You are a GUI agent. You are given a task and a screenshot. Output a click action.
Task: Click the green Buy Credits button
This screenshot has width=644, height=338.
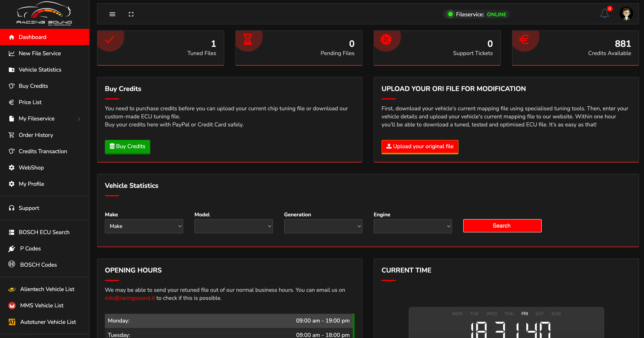pos(127,146)
